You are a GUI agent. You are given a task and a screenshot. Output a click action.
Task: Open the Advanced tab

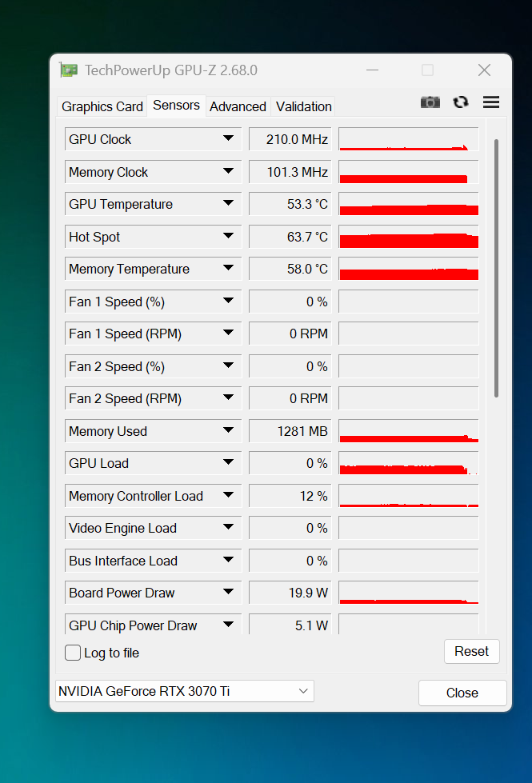238,106
